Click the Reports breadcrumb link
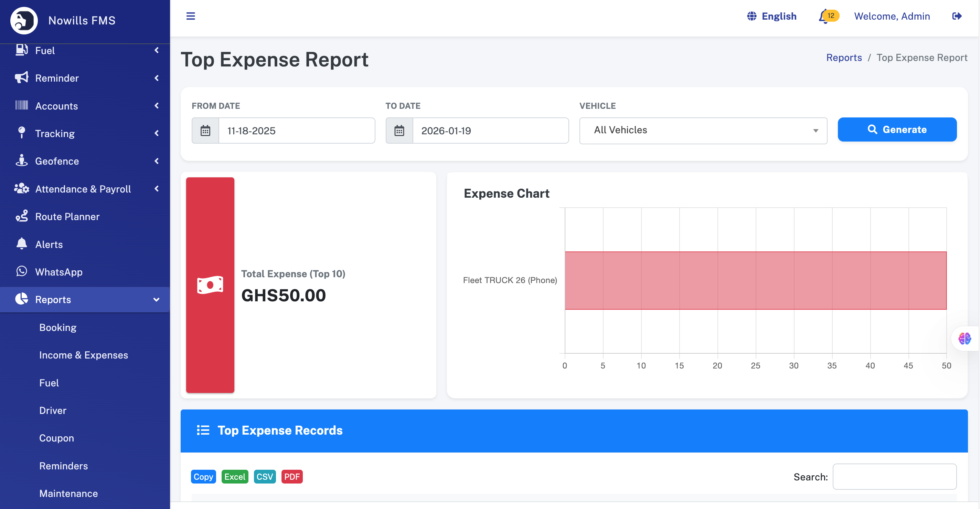980x509 pixels. [x=843, y=58]
